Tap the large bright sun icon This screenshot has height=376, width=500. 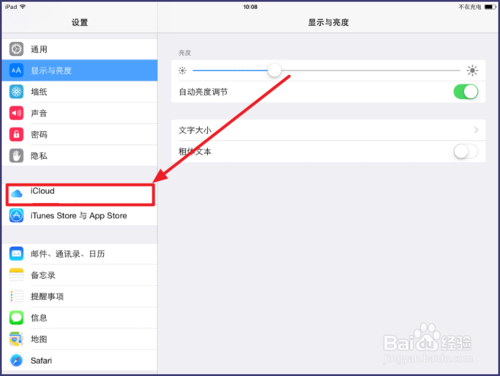click(x=472, y=70)
